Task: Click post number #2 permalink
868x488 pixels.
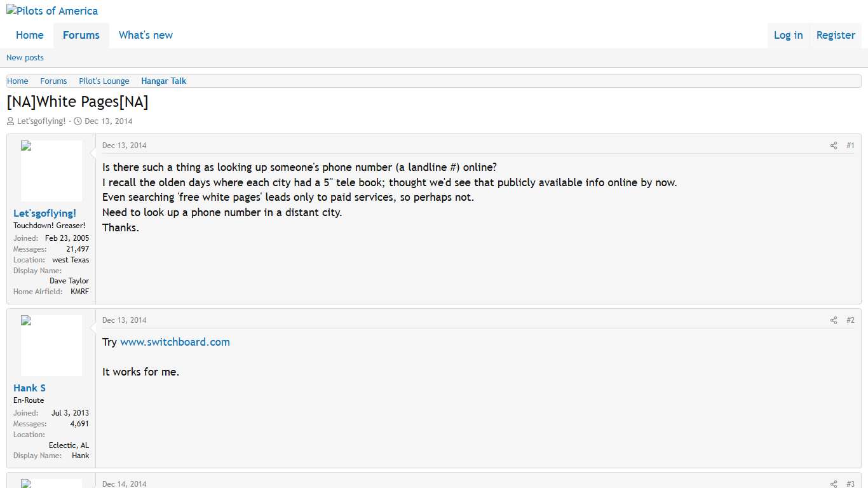Action: [850, 320]
